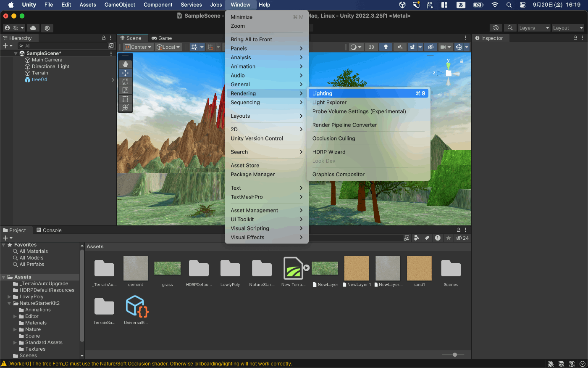The width and height of the screenshot is (588, 368).
Task: Toggle Scene audio mute
Action: click(x=400, y=47)
